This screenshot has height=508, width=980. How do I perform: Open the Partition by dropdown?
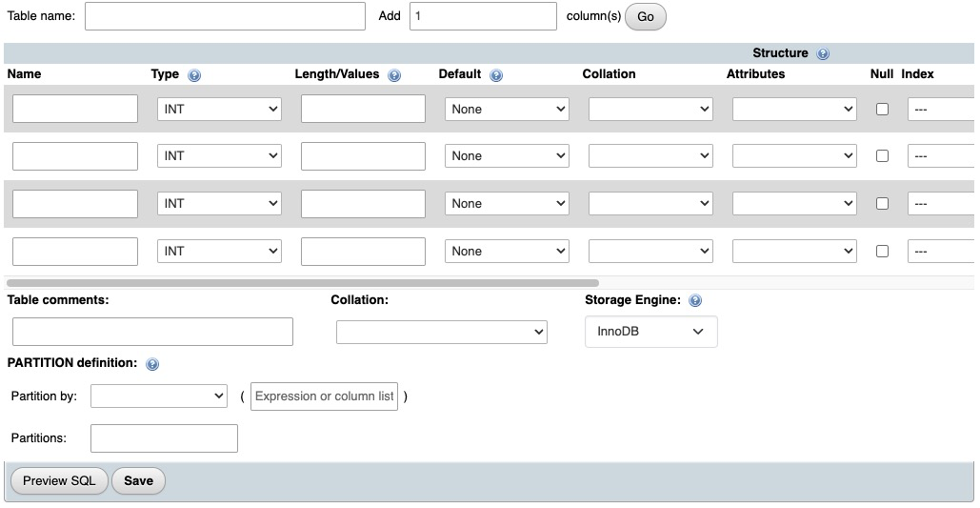click(158, 396)
